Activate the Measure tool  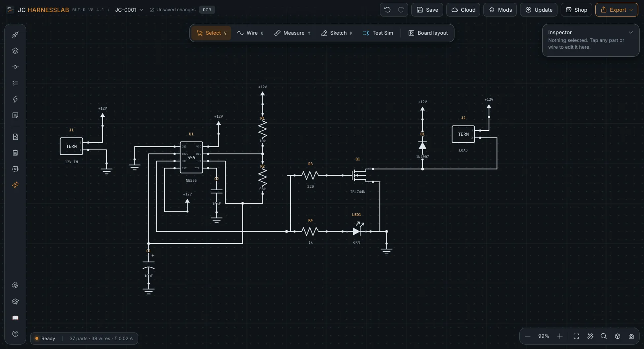292,33
